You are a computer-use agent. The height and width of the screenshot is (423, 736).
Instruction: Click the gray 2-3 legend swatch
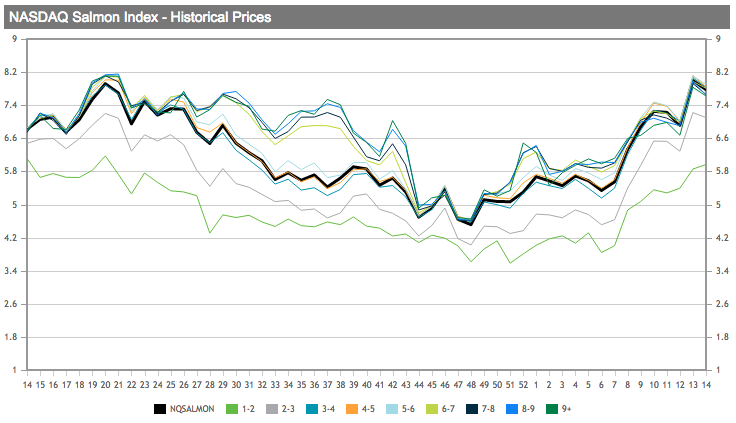coord(272,409)
